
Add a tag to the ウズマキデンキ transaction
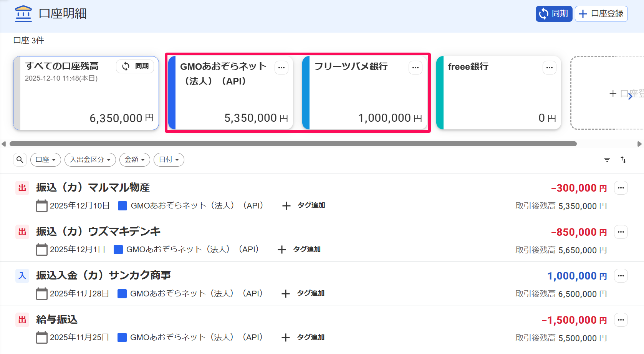click(x=299, y=250)
